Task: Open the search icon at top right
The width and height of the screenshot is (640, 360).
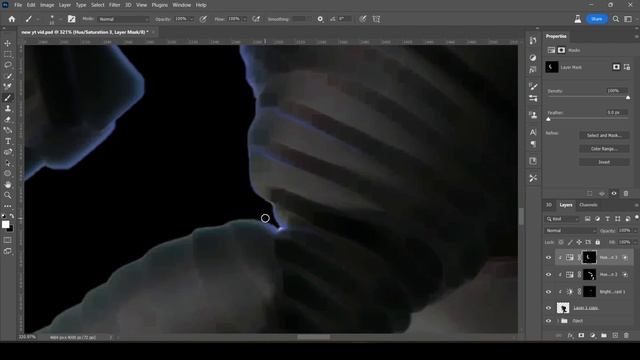Action: (616, 19)
